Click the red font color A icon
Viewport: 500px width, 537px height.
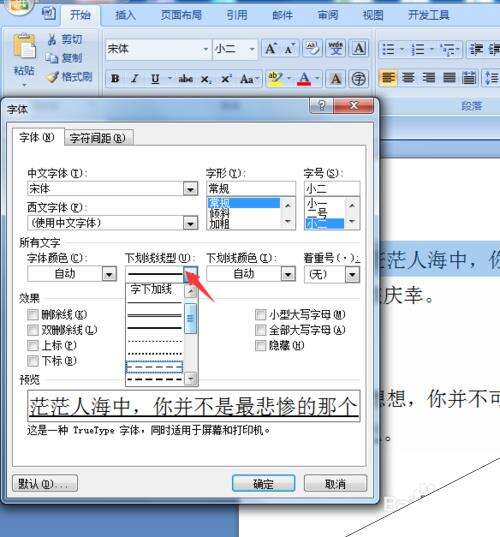click(304, 79)
